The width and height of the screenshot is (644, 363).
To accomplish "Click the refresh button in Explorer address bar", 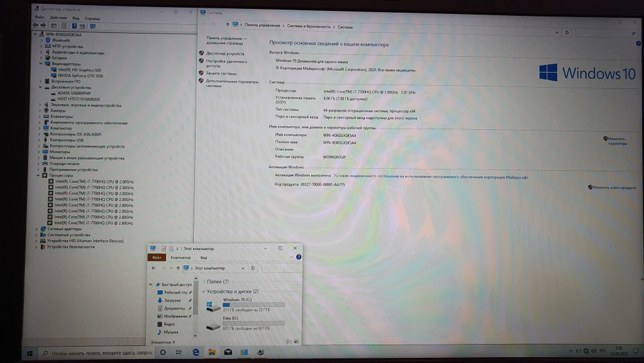I will click(x=253, y=268).
